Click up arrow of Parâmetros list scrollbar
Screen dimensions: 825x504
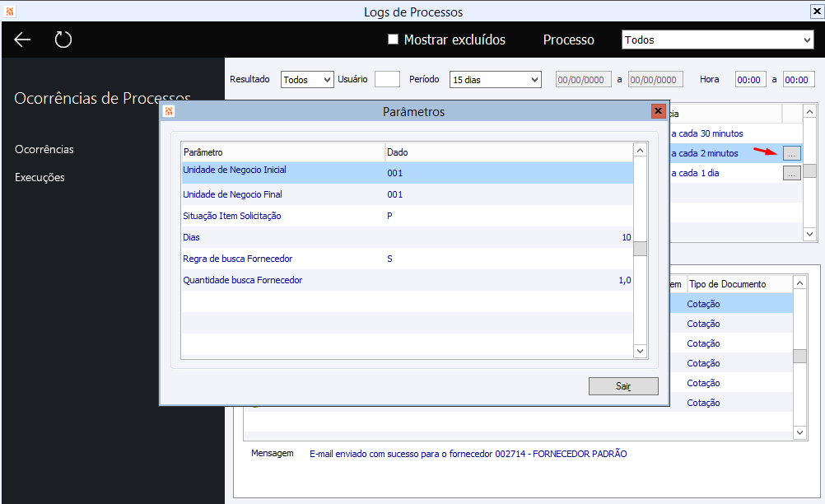(641, 151)
